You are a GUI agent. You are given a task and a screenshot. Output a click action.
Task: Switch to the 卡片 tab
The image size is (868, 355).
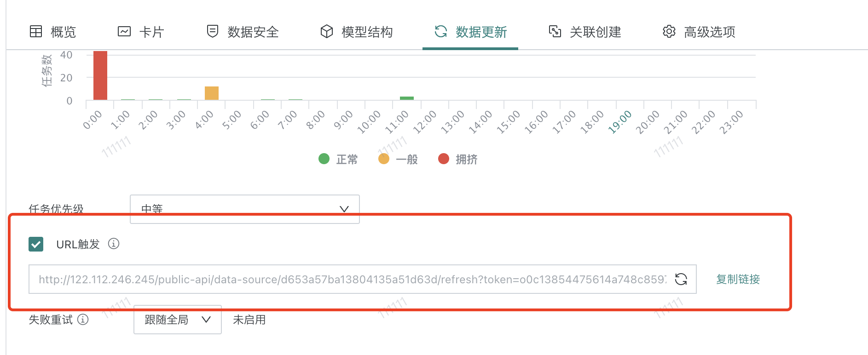click(141, 32)
